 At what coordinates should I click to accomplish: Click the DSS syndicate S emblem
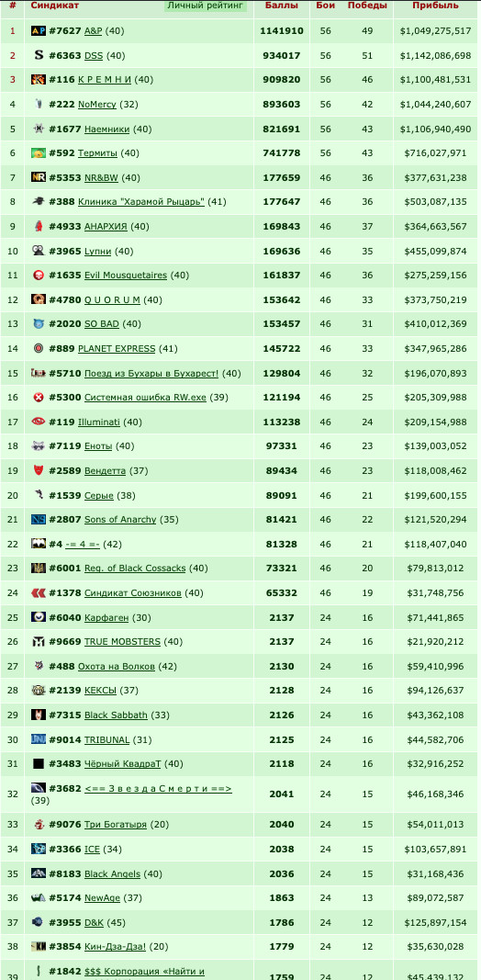tap(39, 55)
